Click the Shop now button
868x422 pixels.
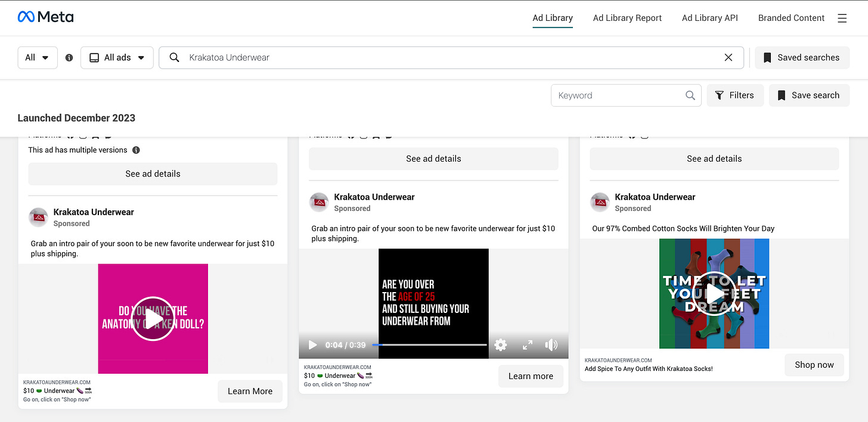click(814, 365)
